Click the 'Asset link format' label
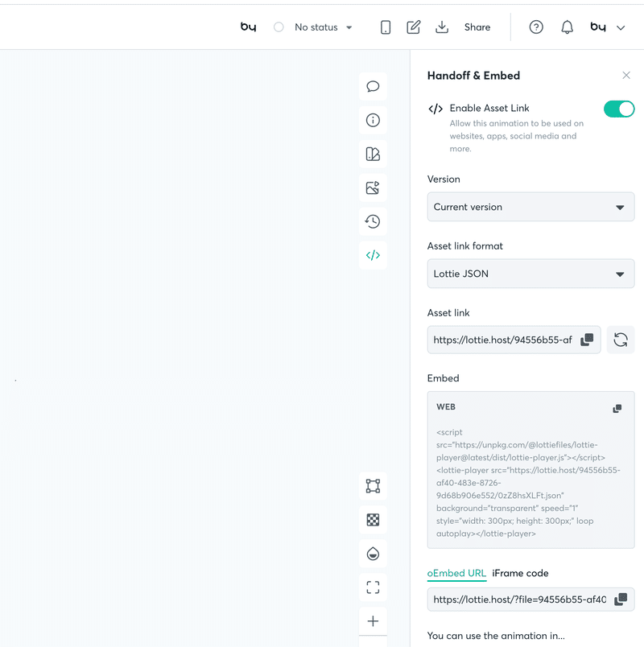 point(464,246)
